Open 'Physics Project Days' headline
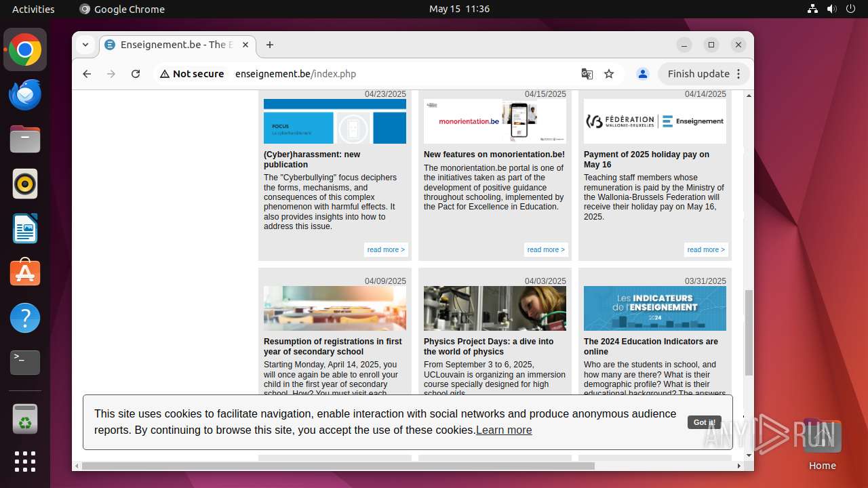Screen dimensions: 868x488 click(x=488, y=346)
